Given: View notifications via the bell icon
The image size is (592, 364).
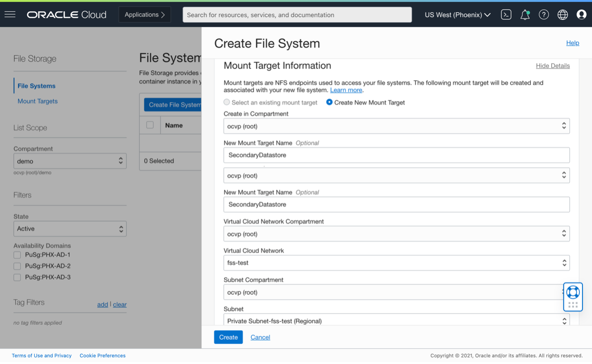Looking at the screenshot, I should (525, 14).
